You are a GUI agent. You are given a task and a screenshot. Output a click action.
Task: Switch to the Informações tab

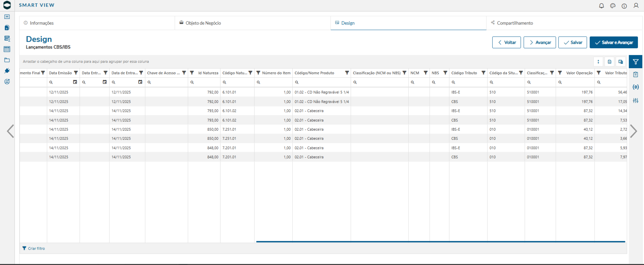click(97, 23)
